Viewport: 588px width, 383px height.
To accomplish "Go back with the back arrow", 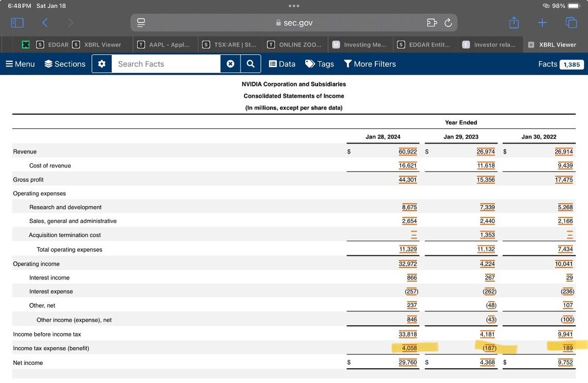I will click(45, 23).
